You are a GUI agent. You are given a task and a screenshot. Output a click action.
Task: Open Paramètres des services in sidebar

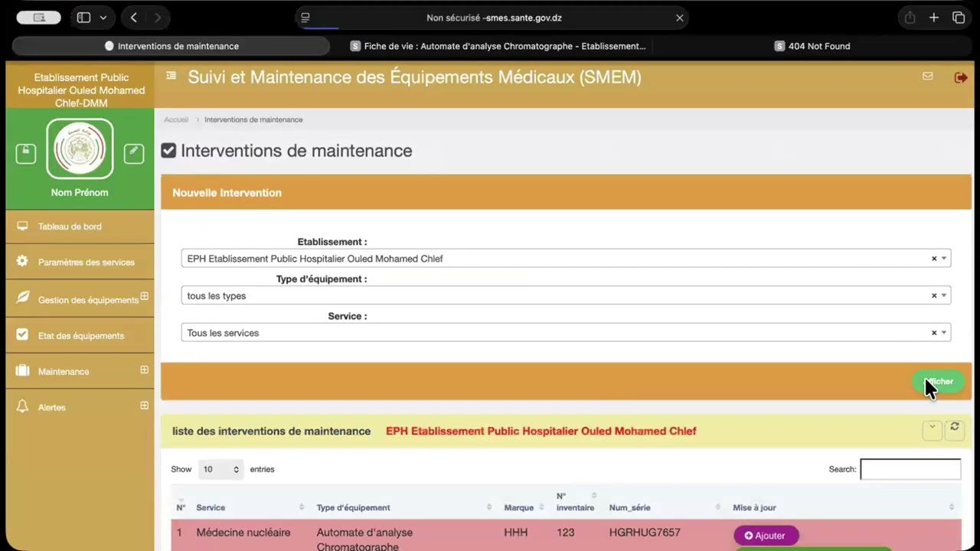click(x=80, y=262)
